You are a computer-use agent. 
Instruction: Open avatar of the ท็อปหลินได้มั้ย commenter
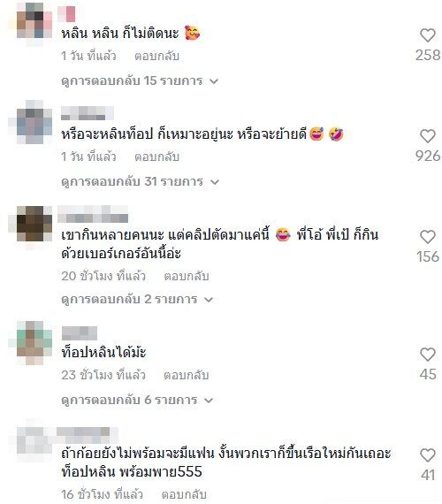pyautogui.click(x=34, y=343)
